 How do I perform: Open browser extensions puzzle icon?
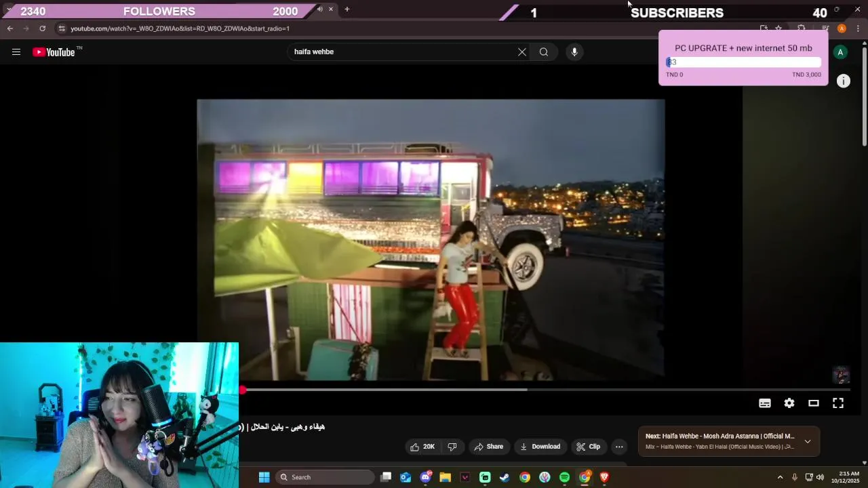pyautogui.click(x=801, y=28)
